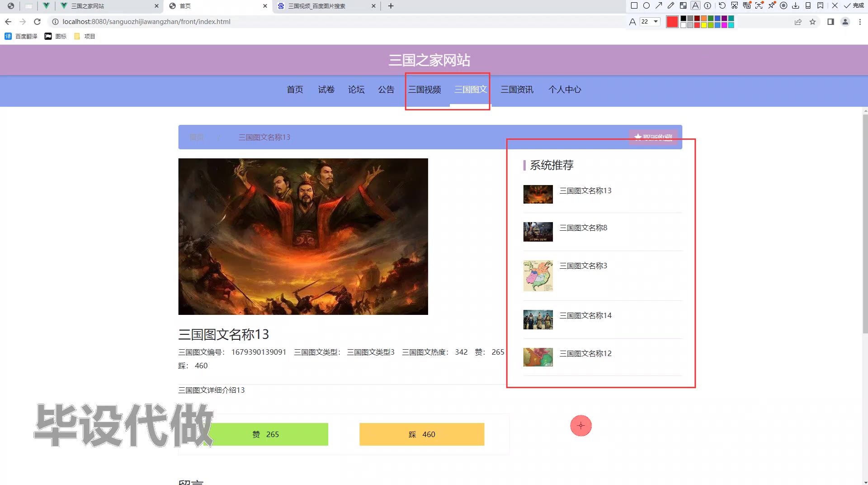Close the 首页 browser tab
The height and width of the screenshot is (485, 868).
265,6
